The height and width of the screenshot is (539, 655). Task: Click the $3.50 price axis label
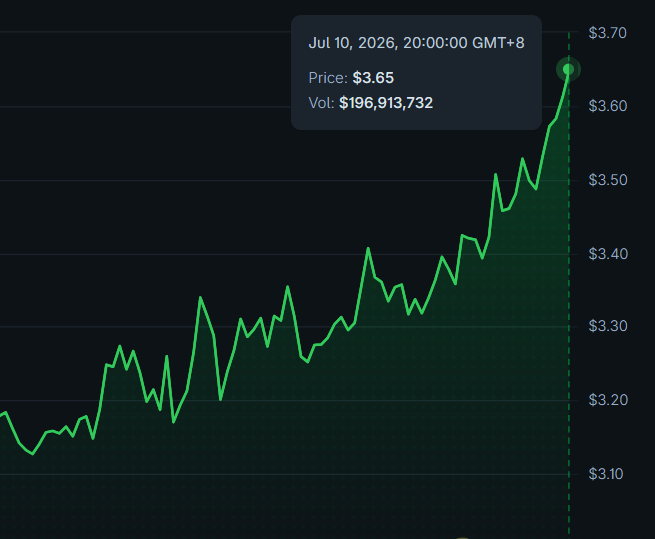(x=608, y=180)
